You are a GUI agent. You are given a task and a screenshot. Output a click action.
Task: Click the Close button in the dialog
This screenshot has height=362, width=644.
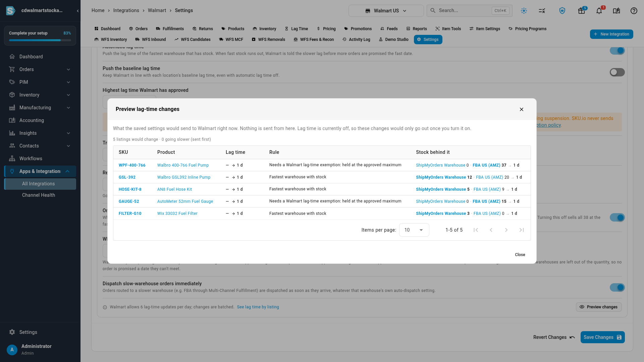[x=520, y=255]
